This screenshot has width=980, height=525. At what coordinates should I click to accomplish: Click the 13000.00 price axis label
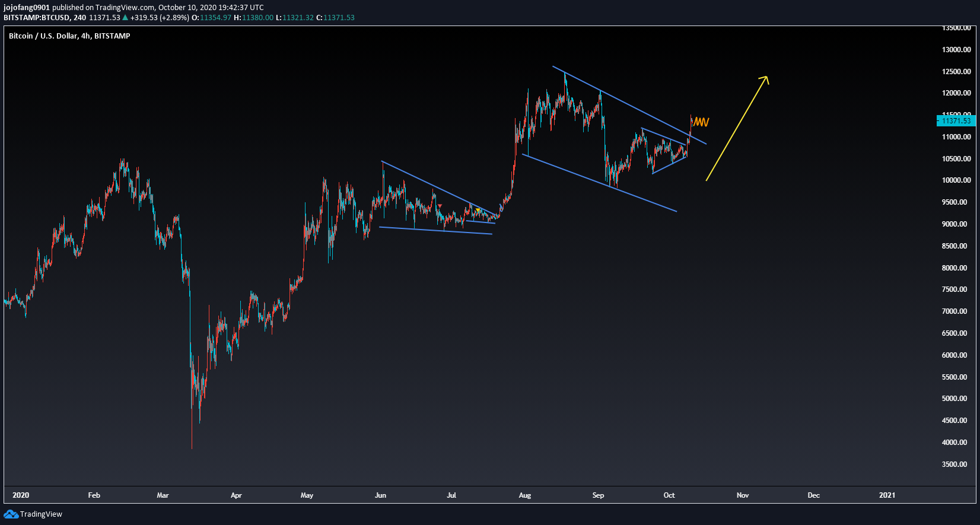(956, 50)
